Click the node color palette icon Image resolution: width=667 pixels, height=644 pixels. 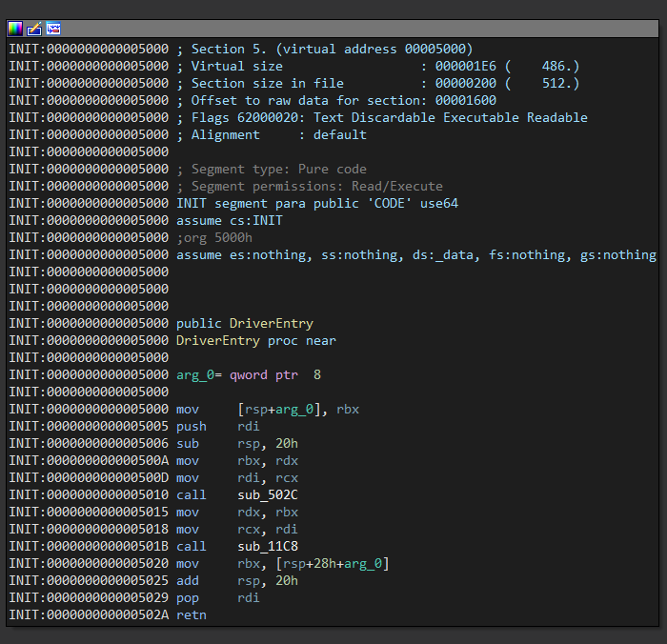click(15, 29)
